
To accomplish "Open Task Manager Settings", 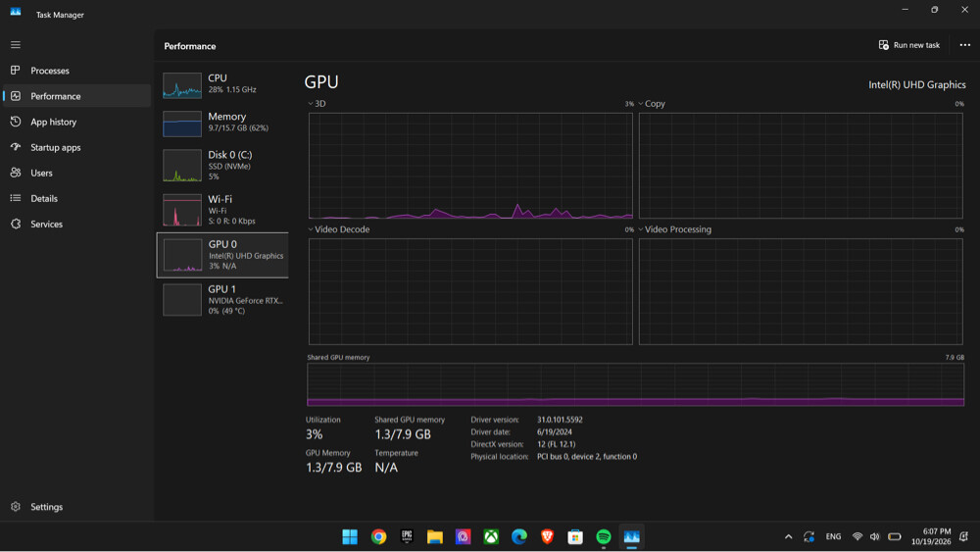I will pyautogui.click(x=76, y=507).
